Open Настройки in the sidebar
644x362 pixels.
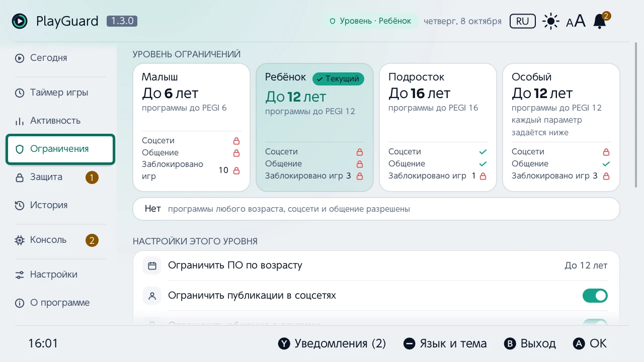click(60, 275)
